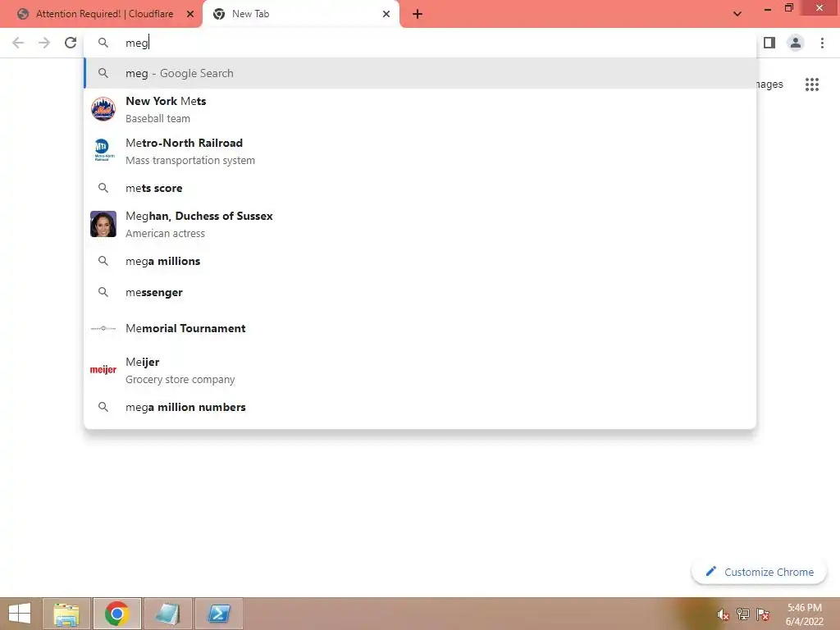Click the address bar with 'meg'
840x630 pixels.
(420, 43)
